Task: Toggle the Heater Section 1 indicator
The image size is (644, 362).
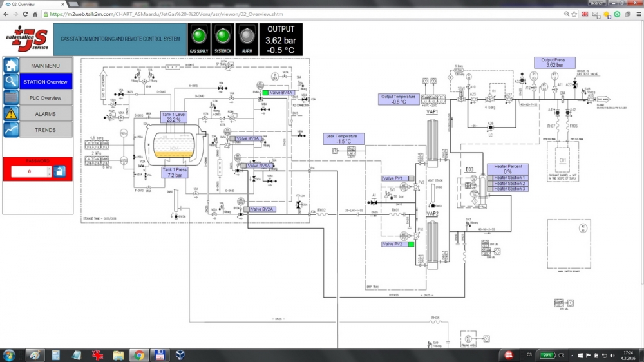Action: 490,178
